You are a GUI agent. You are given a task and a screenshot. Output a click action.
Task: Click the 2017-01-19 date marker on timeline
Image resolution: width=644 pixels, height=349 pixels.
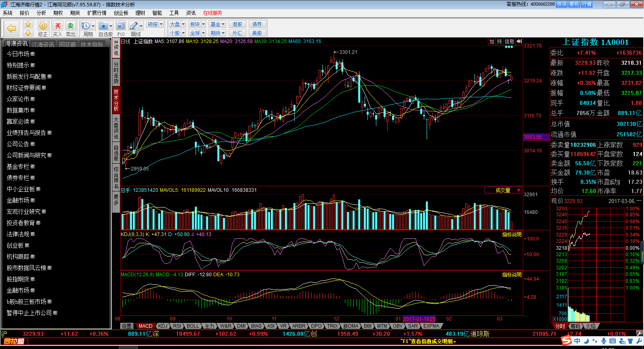(x=419, y=319)
